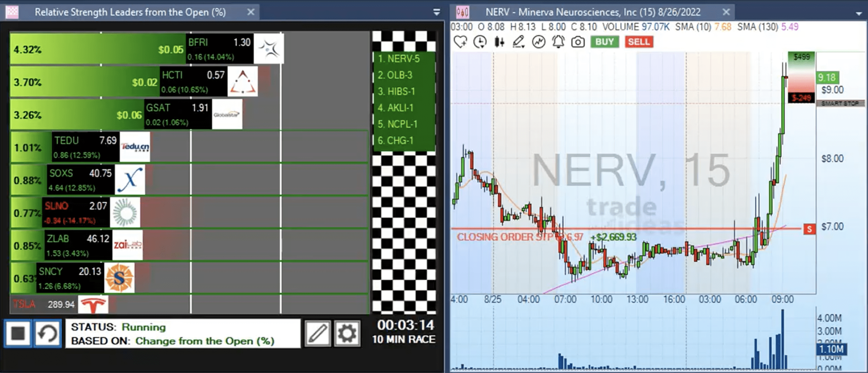Click the checkered icon on race tab
The width and height of the screenshot is (868, 373).
click(x=12, y=12)
